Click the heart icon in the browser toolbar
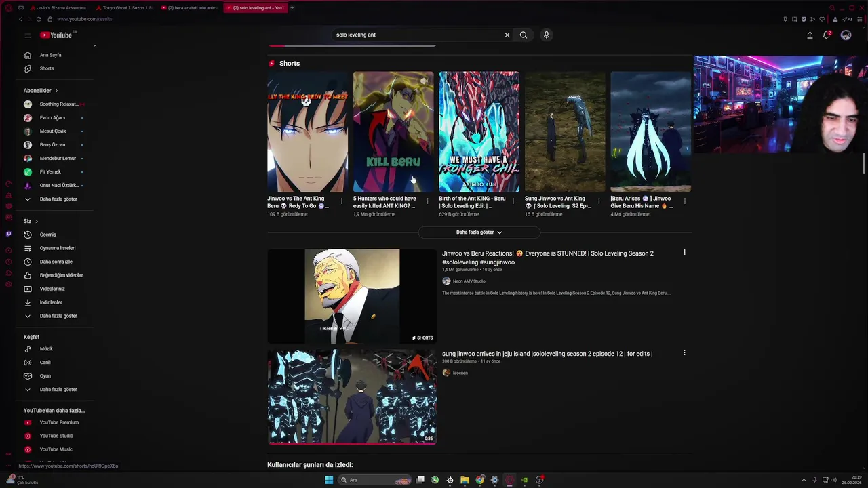This screenshot has width=868, height=488. coord(822,19)
